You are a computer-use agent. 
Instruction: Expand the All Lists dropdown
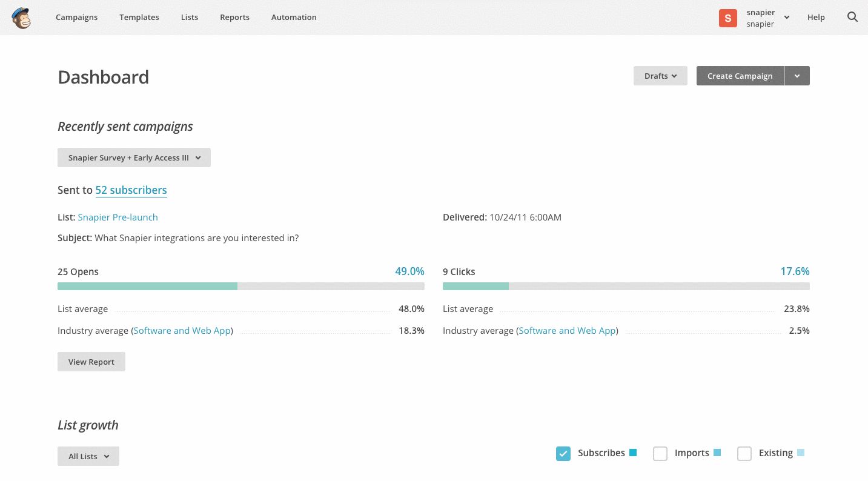point(88,456)
